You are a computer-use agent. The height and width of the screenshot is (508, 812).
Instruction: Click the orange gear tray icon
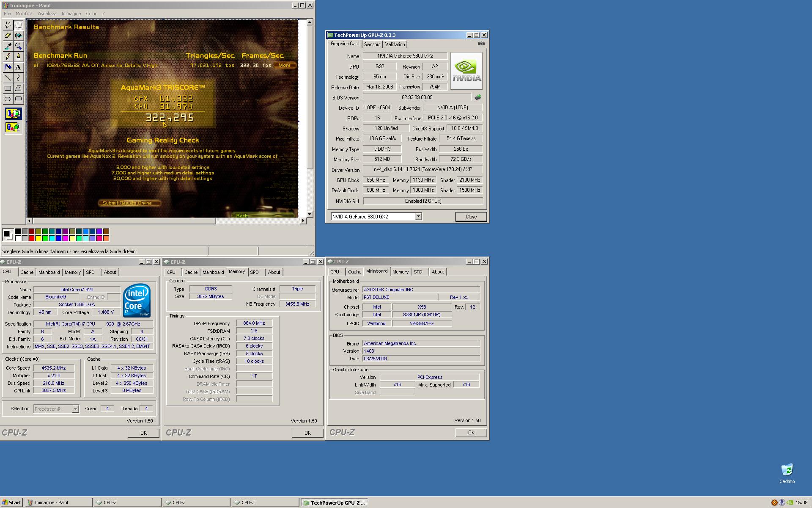point(774,503)
